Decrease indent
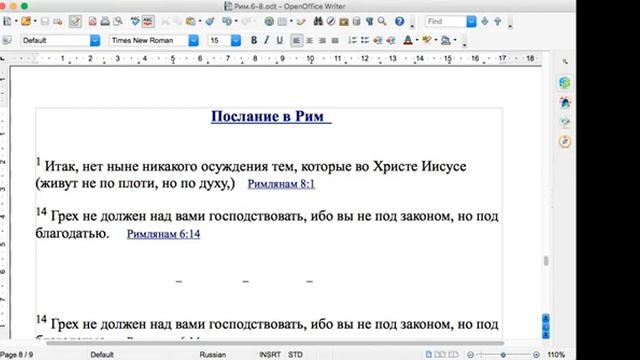The width and height of the screenshot is (640, 360). click(x=378, y=40)
